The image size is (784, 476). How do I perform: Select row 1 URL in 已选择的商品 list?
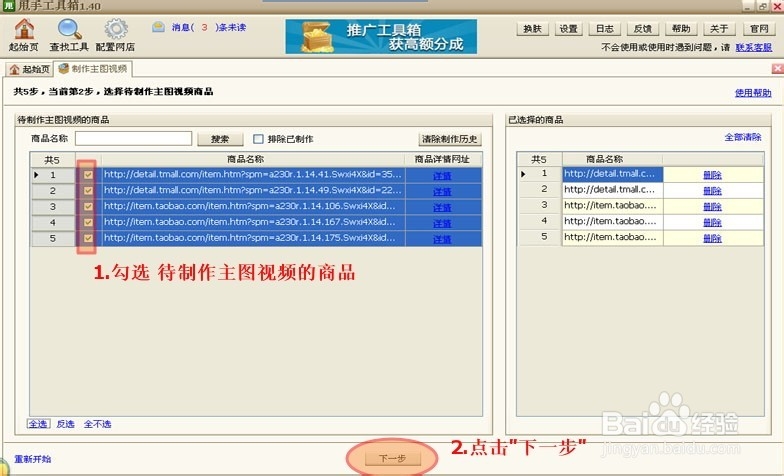point(612,174)
